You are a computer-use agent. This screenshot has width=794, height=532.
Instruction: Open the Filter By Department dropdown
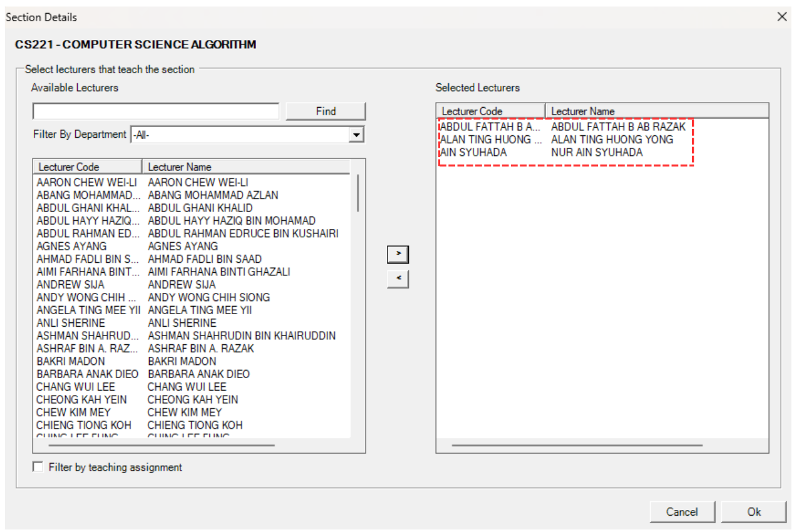point(356,135)
